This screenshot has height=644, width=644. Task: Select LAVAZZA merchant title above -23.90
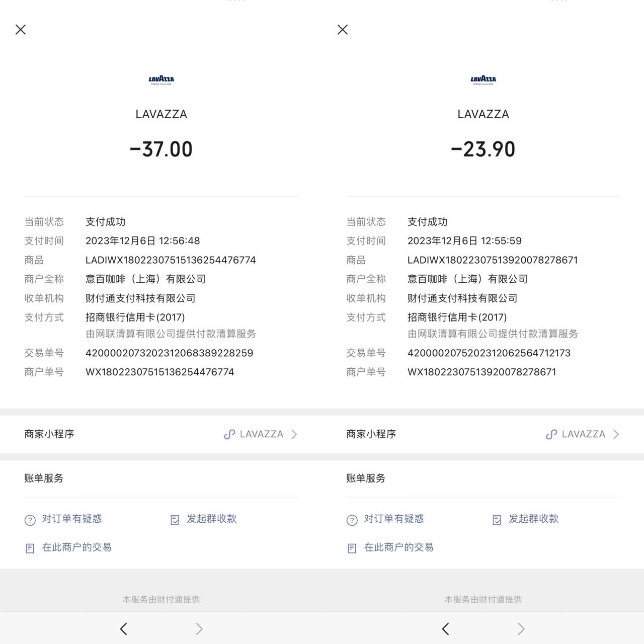coord(484,114)
